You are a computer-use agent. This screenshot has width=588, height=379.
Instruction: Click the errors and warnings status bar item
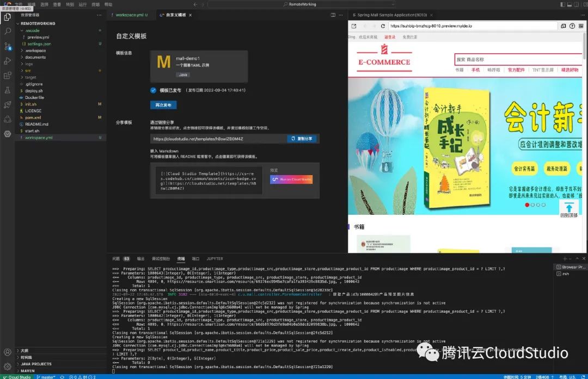click(83, 377)
